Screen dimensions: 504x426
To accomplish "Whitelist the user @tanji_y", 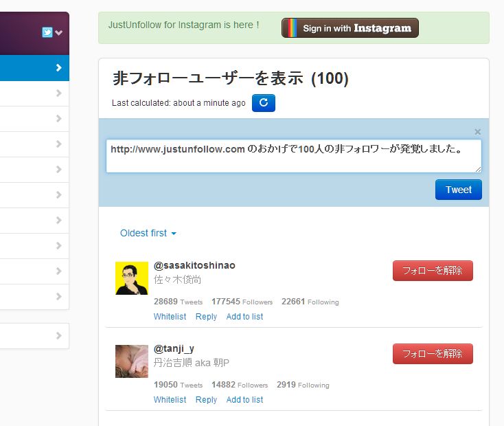I will pos(170,400).
